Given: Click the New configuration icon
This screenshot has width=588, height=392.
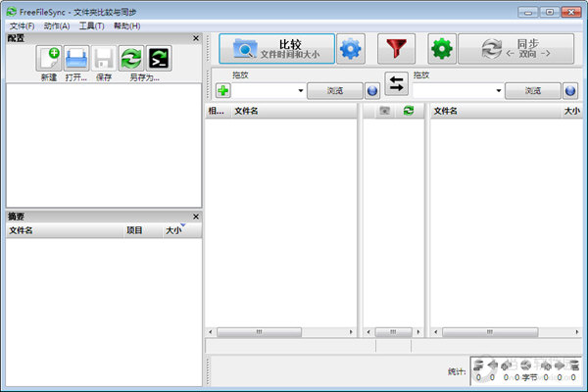Looking at the screenshot, I should (x=49, y=58).
